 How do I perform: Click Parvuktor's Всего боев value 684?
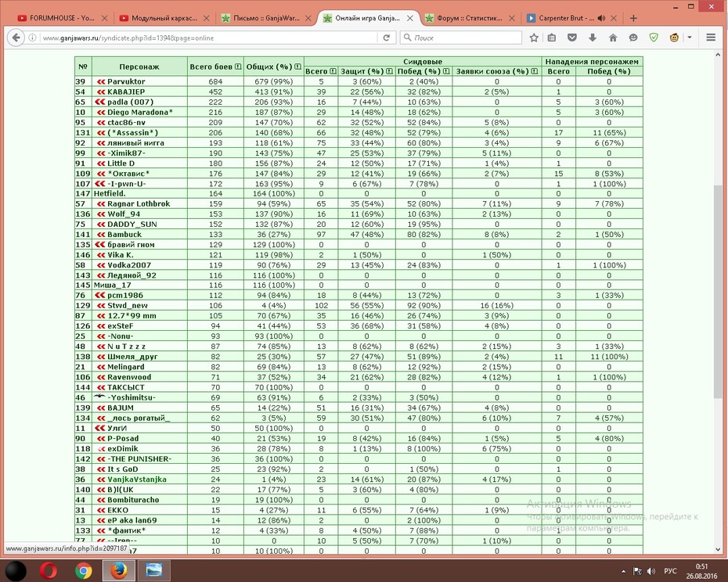click(215, 81)
